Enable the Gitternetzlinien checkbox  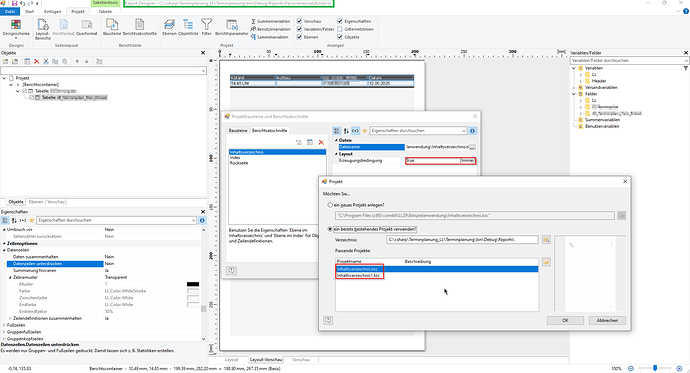pos(340,29)
